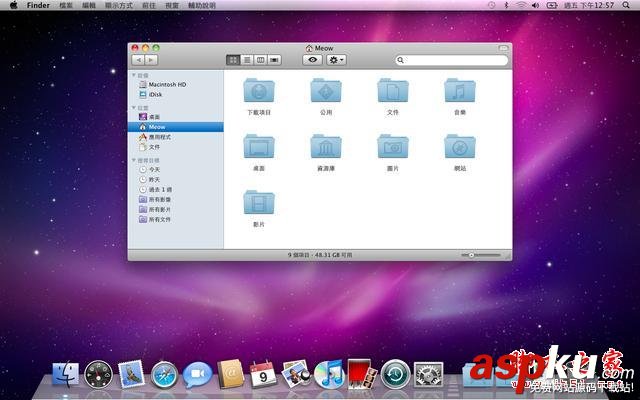Open the 資源庫 Library folder
The image size is (640, 400).
tap(326, 146)
